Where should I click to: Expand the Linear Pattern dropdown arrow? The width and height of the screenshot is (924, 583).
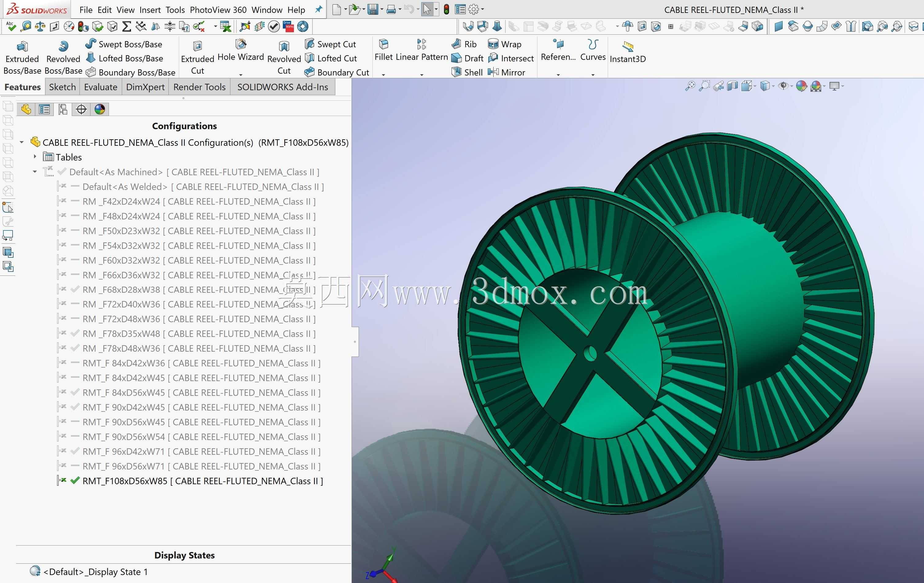[x=422, y=75]
